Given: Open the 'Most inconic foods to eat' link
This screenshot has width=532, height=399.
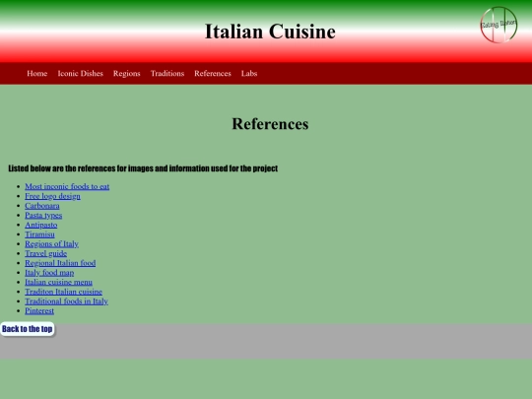Looking at the screenshot, I should (x=67, y=186).
